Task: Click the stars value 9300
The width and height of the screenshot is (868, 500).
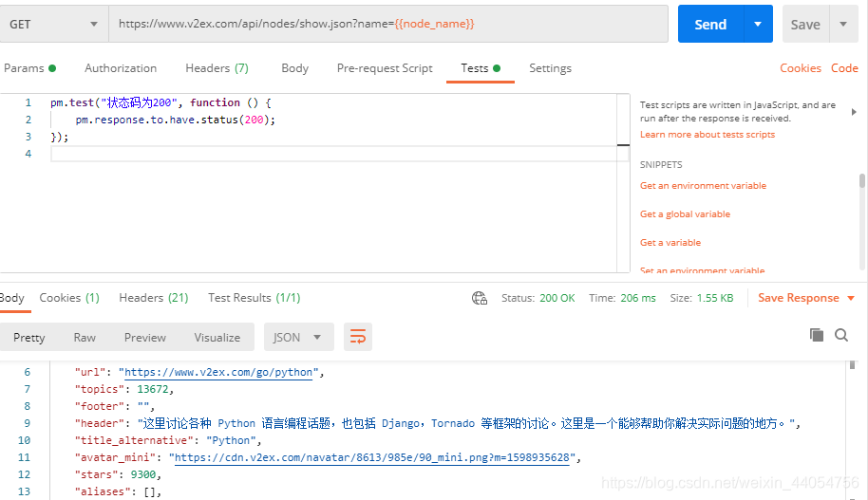Action: point(142,474)
